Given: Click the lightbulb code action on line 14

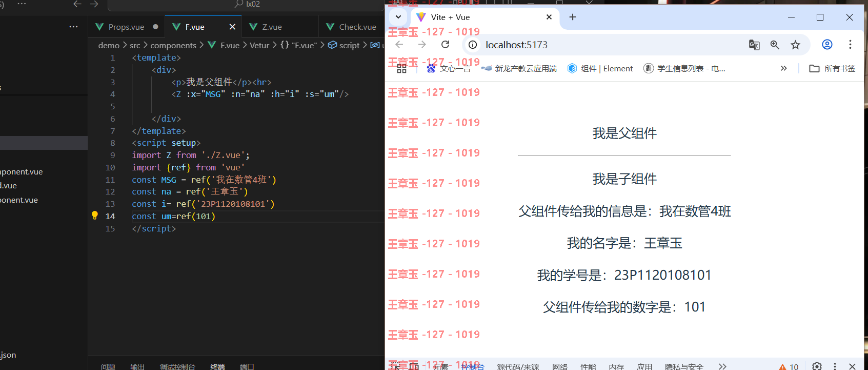Looking at the screenshot, I should coord(94,216).
